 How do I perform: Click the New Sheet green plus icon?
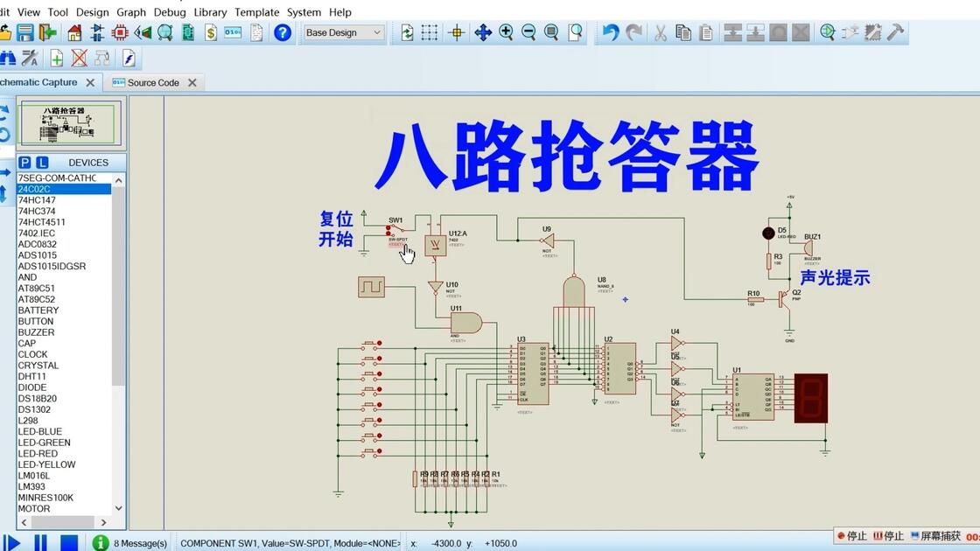coord(56,59)
